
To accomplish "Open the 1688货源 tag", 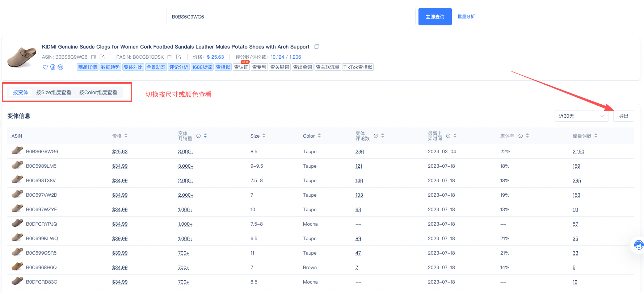I will pos(202,67).
